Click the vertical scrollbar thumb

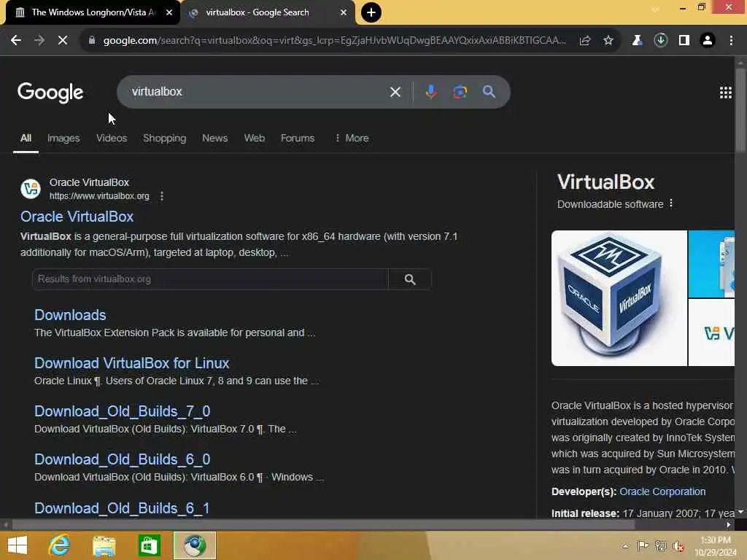[x=740, y=111]
